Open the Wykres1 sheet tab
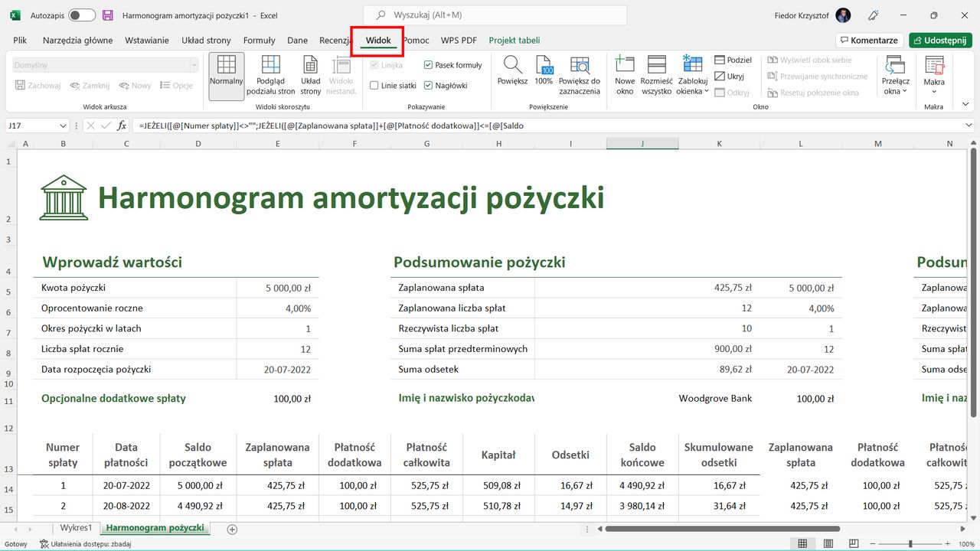The width and height of the screenshot is (980, 551). coord(76,527)
